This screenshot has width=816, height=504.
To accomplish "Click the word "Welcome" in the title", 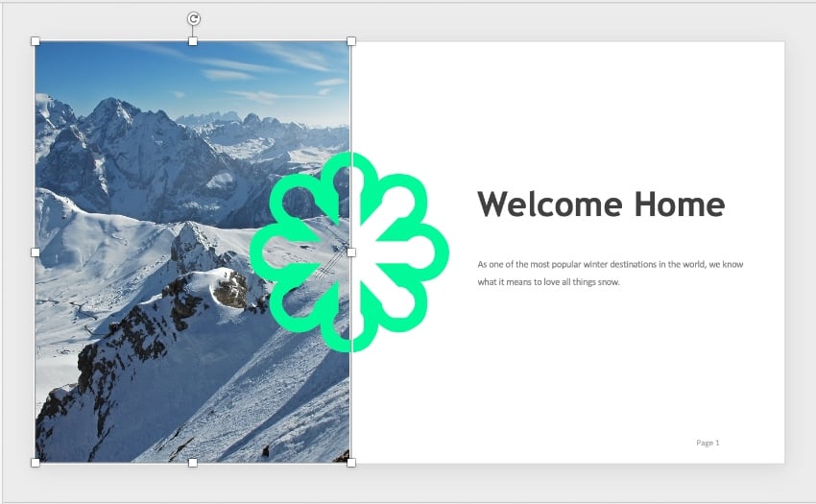I will coord(537,204).
